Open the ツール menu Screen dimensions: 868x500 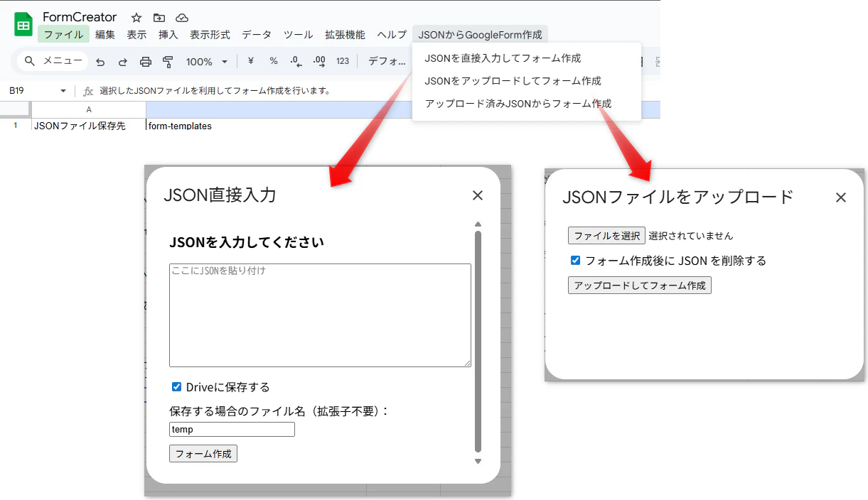pyautogui.click(x=299, y=34)
